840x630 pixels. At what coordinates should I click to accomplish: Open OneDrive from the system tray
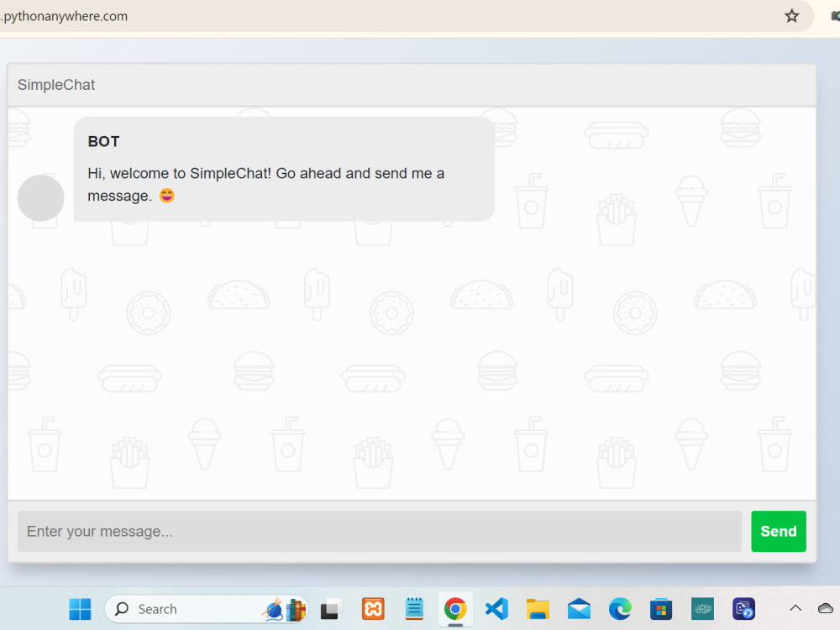point(824,608)
